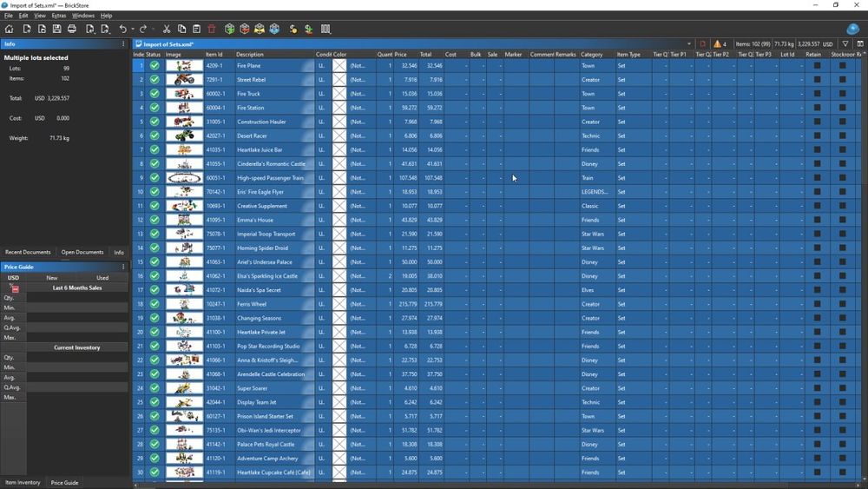Screen dimensions: 868x489
Task: Open the USD currency selector in status bar
Action: 827,43
